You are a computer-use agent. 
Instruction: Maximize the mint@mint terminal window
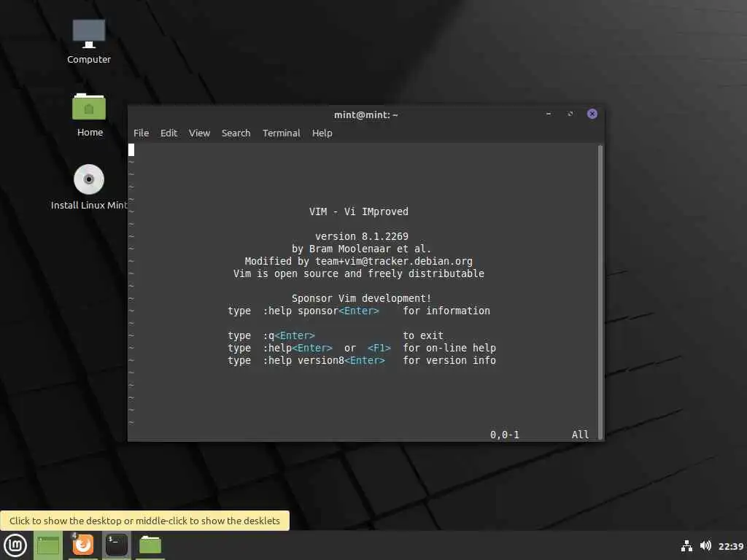click(570, 114)
